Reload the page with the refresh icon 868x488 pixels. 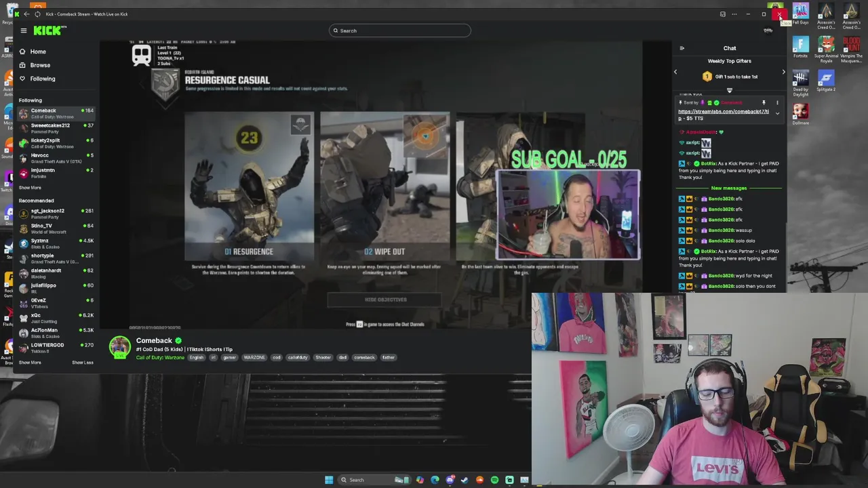coord(37,14)
